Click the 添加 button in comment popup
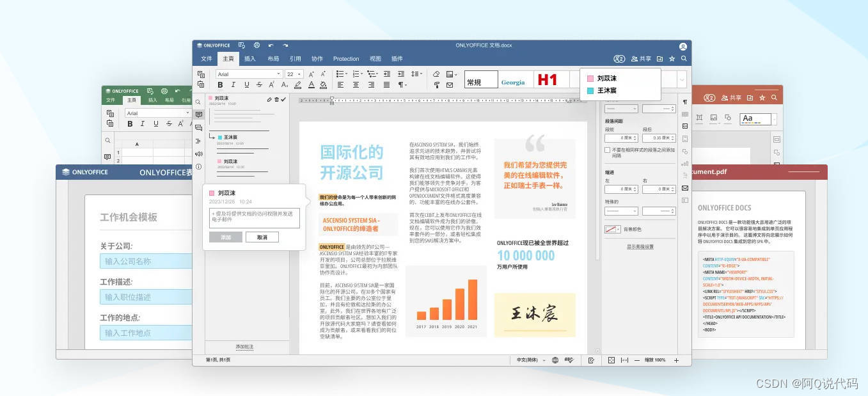 click(226, 237)
